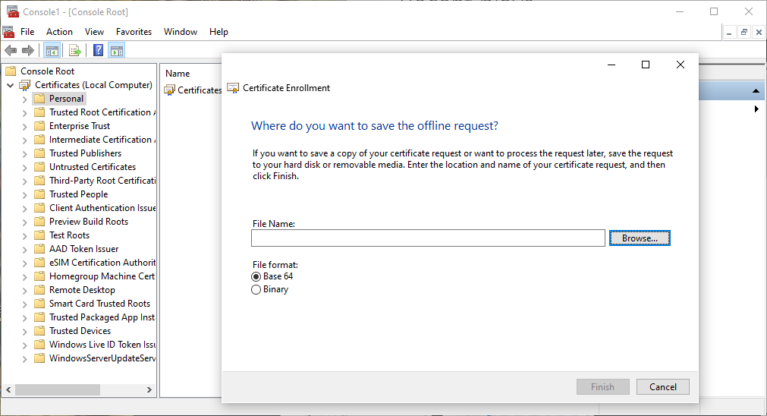The image size is (767, 416).
Task: Open Help via the blue question-mark icon
Action: [99, 51]
